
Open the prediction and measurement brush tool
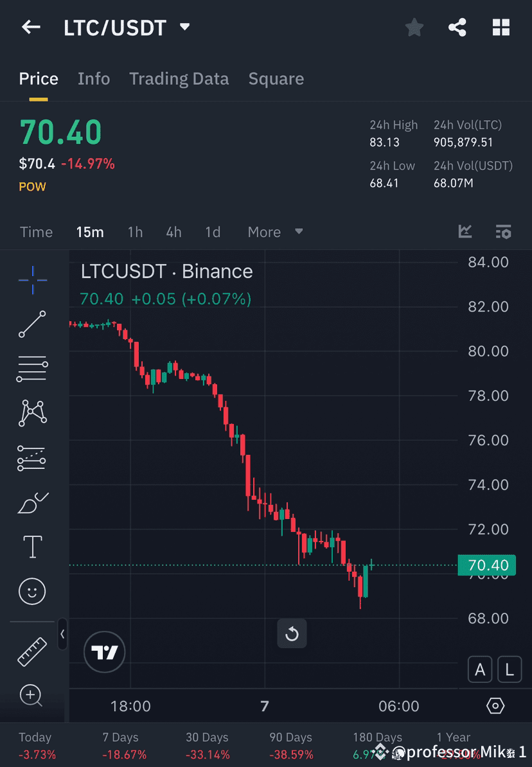pos(32,503)
